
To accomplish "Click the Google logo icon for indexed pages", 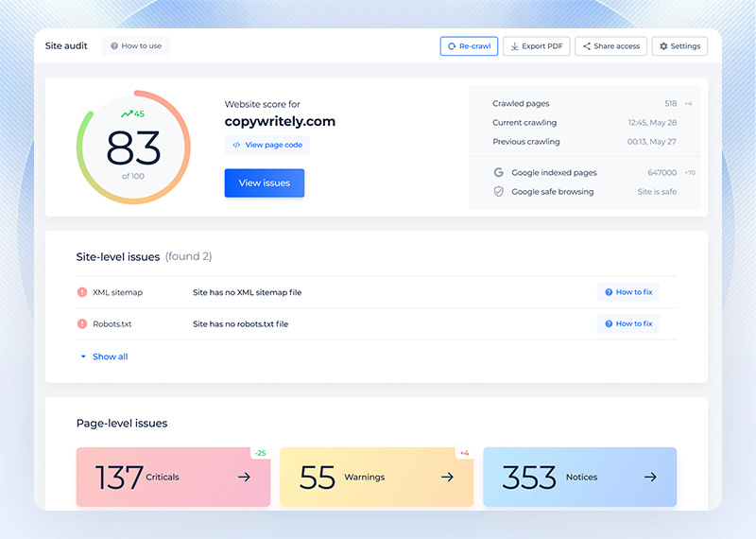I will click(x=498, y=173).
